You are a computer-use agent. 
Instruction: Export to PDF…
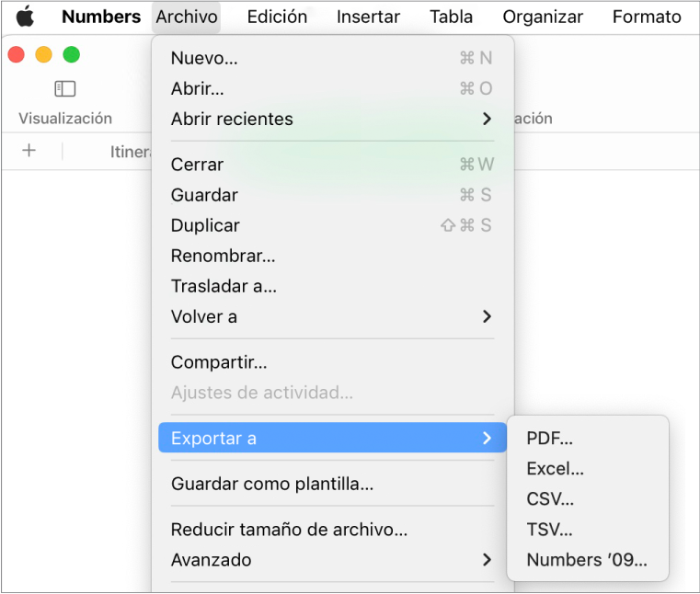(x=588, y=438)
